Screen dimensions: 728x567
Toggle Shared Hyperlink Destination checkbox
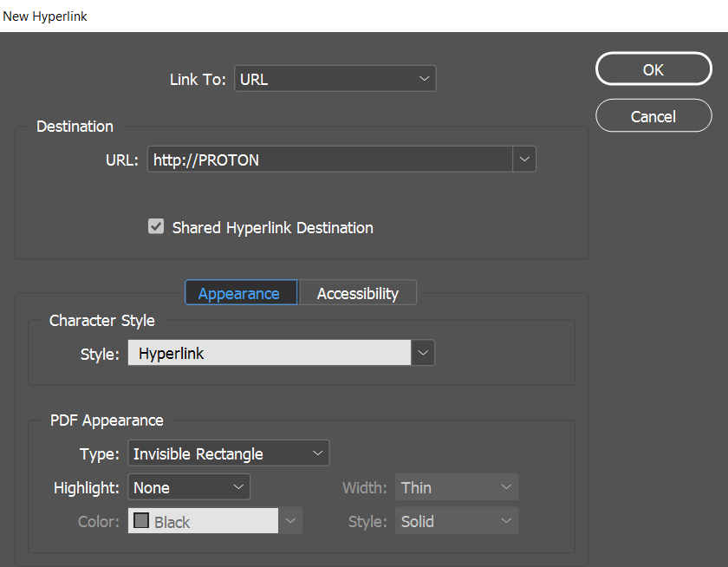(156, 227)
